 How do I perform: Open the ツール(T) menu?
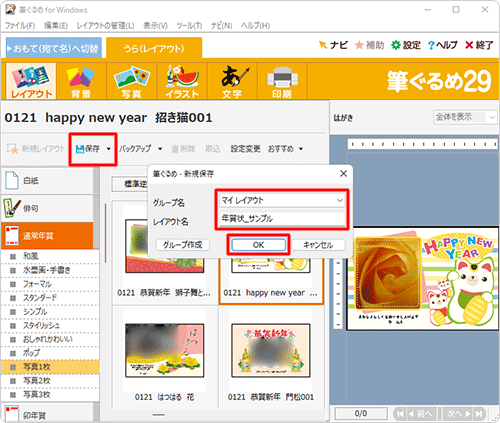(x=189, y=26)
